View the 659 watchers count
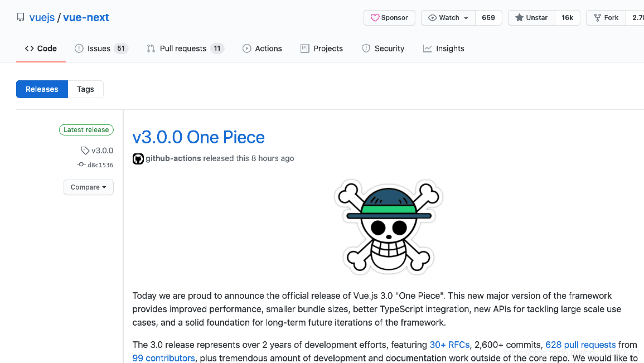644x363 pixels. click(488, 18)
